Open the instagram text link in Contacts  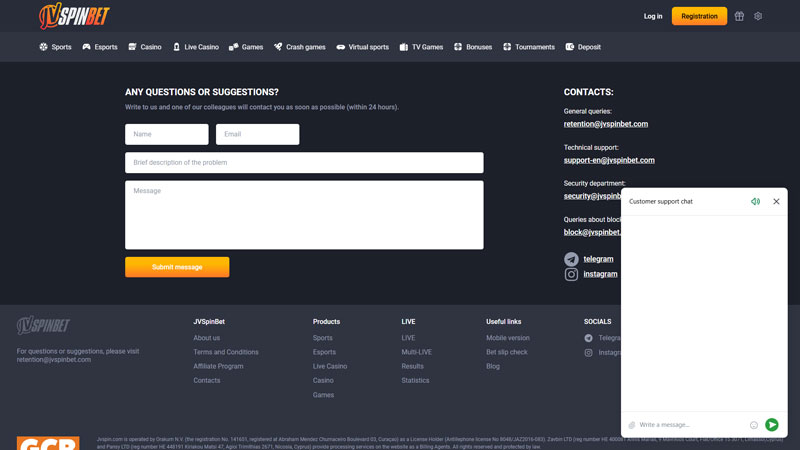[601, 274]
